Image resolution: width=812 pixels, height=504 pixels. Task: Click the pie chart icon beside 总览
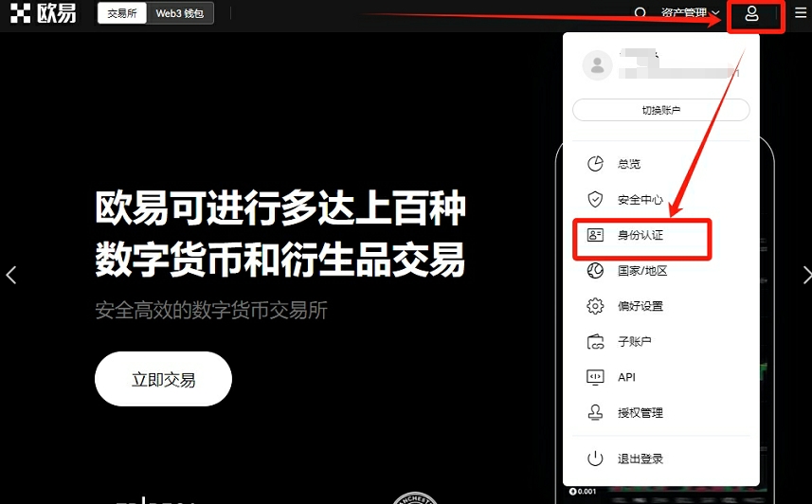click(595, 164)
